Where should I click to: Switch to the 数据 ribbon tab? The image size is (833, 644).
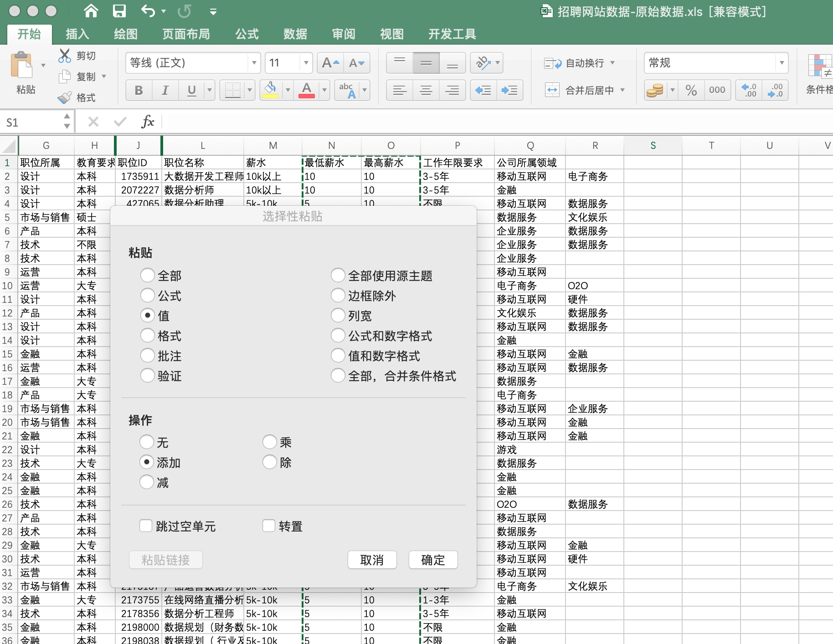(295, 34)
